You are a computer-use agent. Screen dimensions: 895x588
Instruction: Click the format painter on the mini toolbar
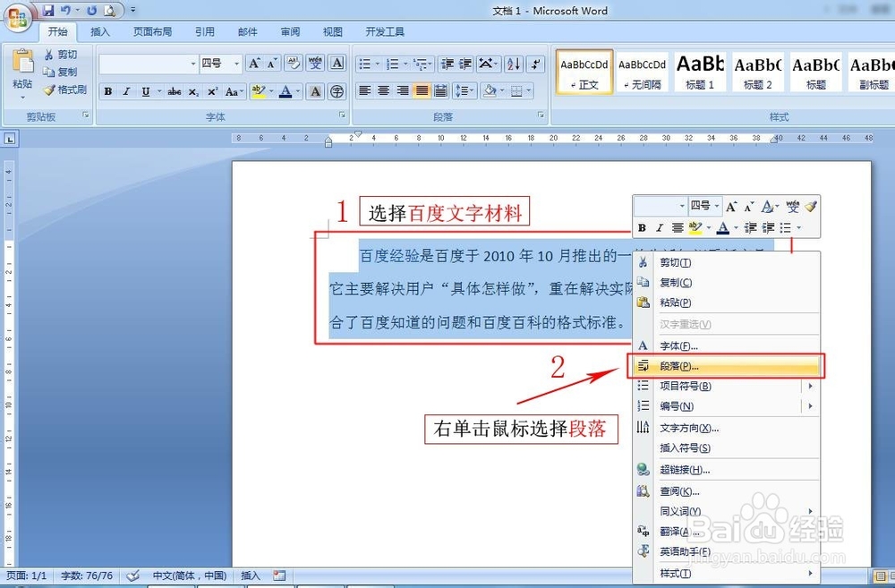[x=811, y=206]
